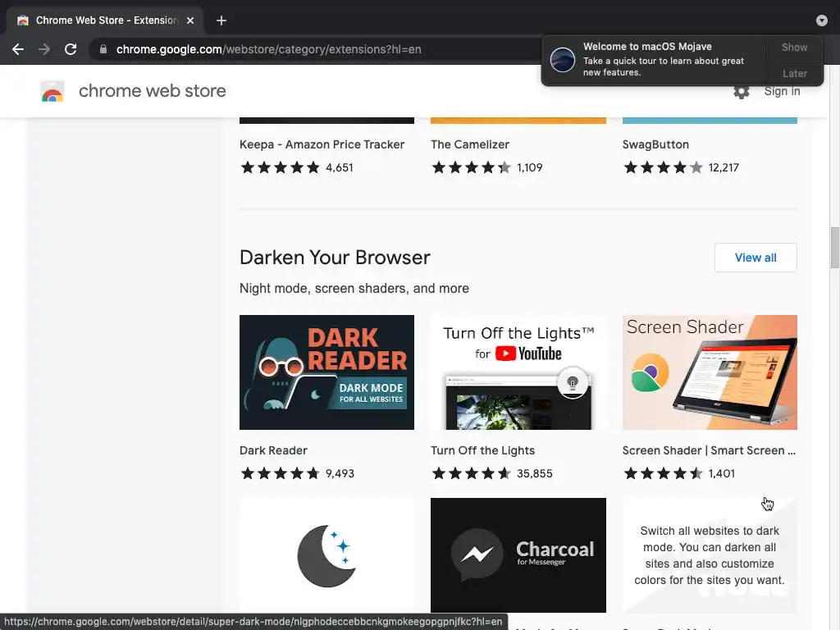
Task: Open the Turn Off the Lights thumbnail
Action: point(518,372)
